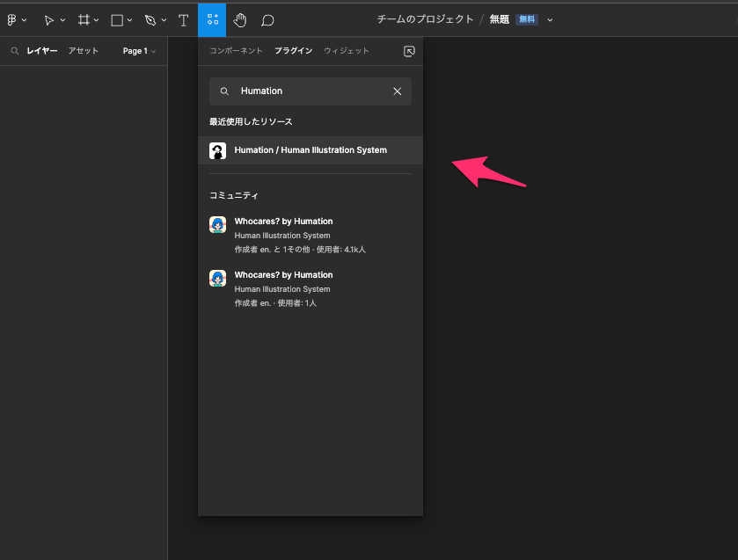
Task: Select the Pen tool
Action: pyautogui.click(x=150, y=19)
